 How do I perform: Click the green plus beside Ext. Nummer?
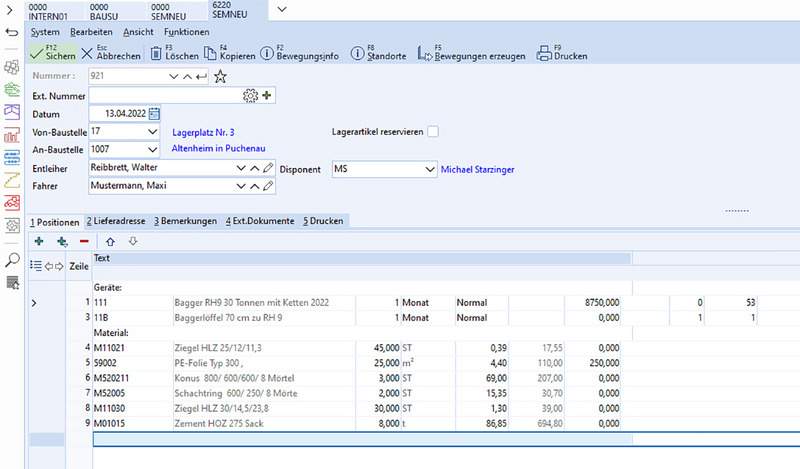pos(268,95)
